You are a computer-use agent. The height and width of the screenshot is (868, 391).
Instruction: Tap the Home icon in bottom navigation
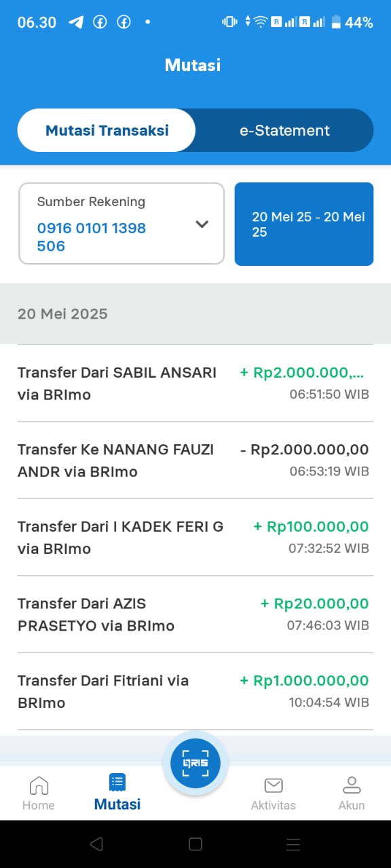pos(39,785)
